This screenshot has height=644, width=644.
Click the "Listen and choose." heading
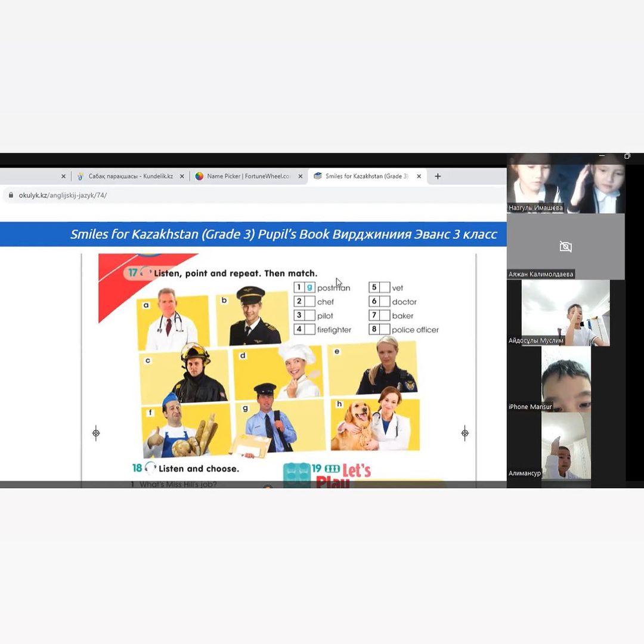coord(199,469)
